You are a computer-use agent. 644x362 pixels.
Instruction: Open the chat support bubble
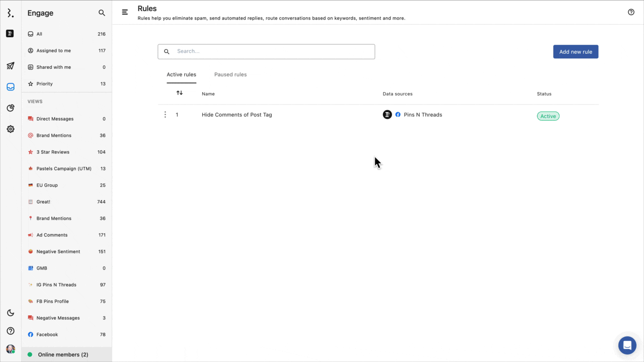[x=627, y=345]
